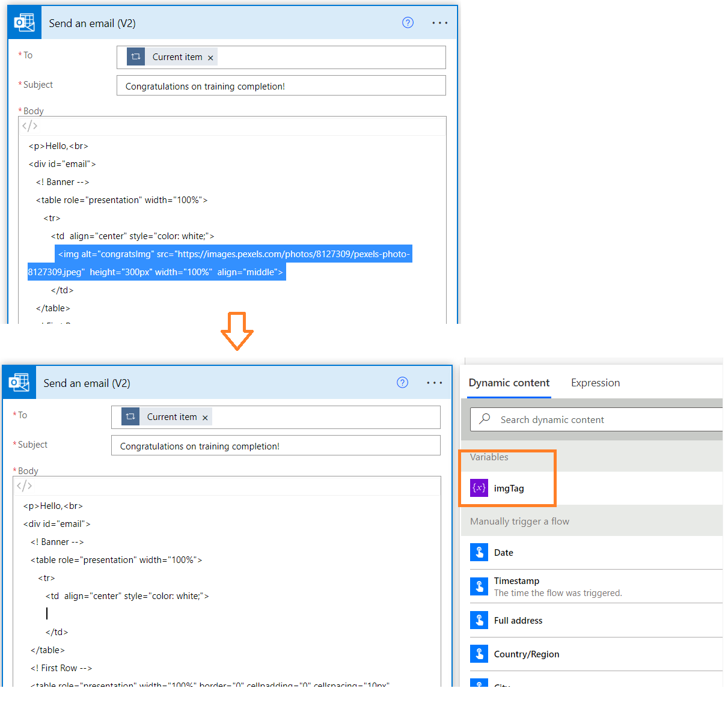The height and width of the screenshot is (706, 728).
Task: Open the help icon on the bottom action card
Action: point(402,382)
